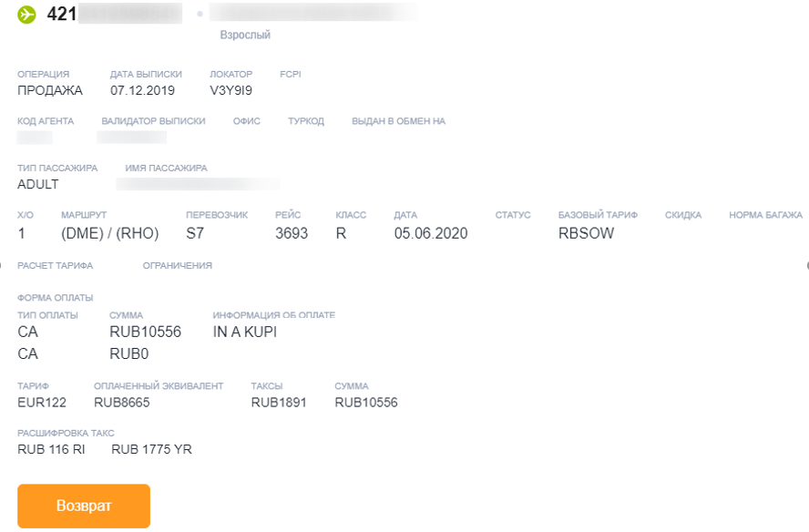Click the ADULT passenger type value

pyautogui.click(x=37, y=184)
